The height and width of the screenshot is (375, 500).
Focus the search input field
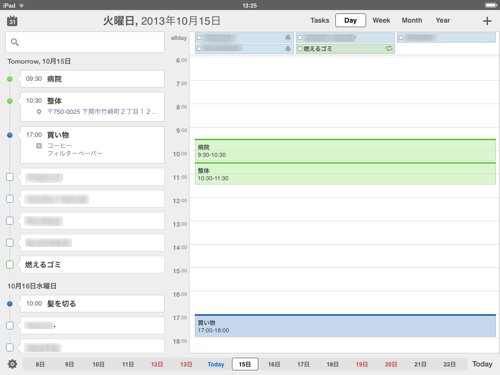[85, 42]
